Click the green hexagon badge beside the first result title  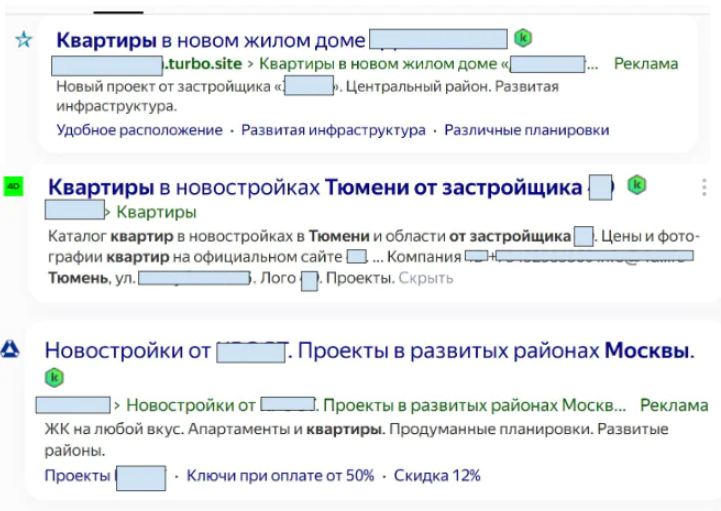[523, 39]
